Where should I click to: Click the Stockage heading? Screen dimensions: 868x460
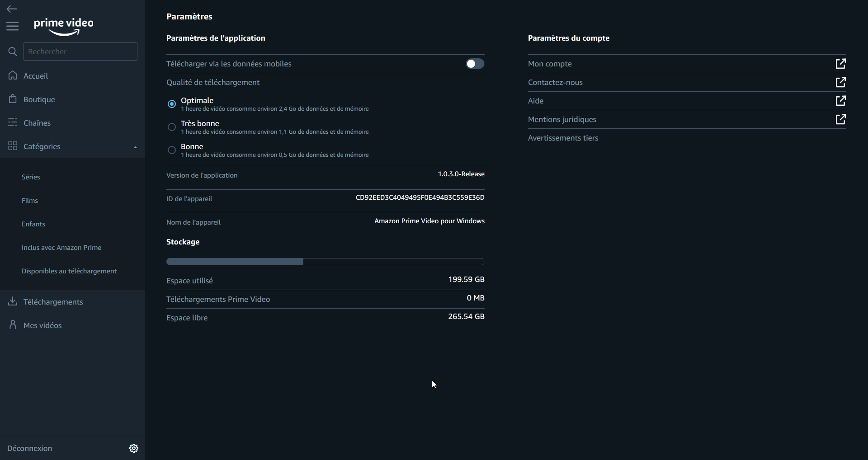[x=183, y=242]
